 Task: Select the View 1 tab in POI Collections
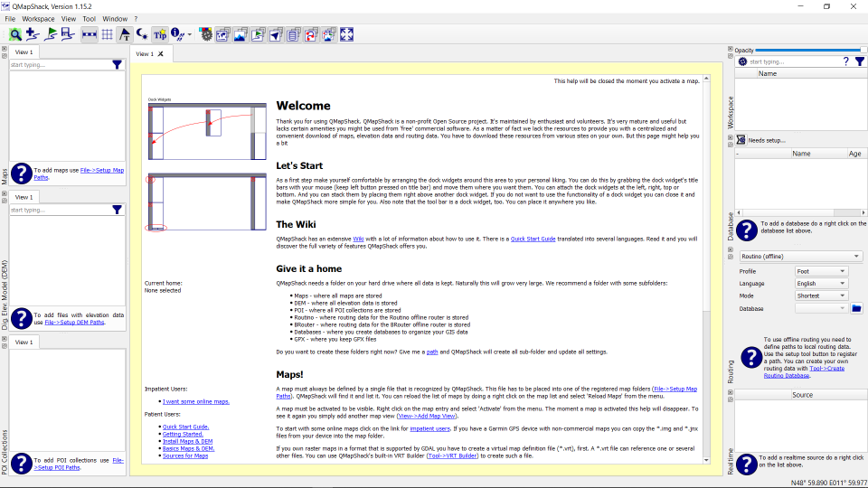coord(24,342)
